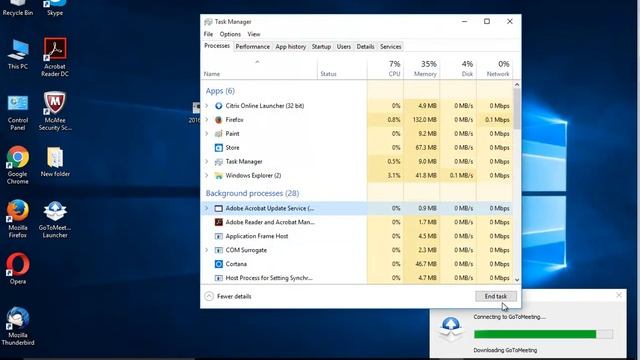640x360 pixels.
Task: Click the scroll up arrow in process list
Action: pos(517,84)
